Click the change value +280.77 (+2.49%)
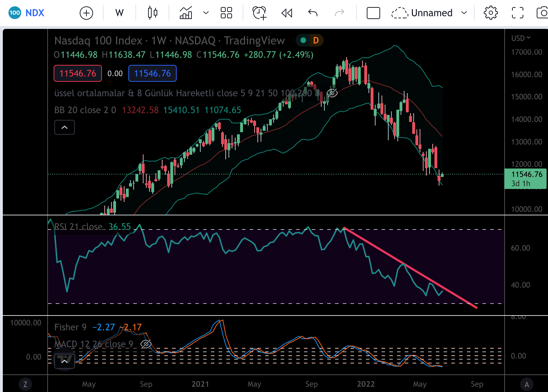Viewport: 548px width, 392px height. click(279, 55)
